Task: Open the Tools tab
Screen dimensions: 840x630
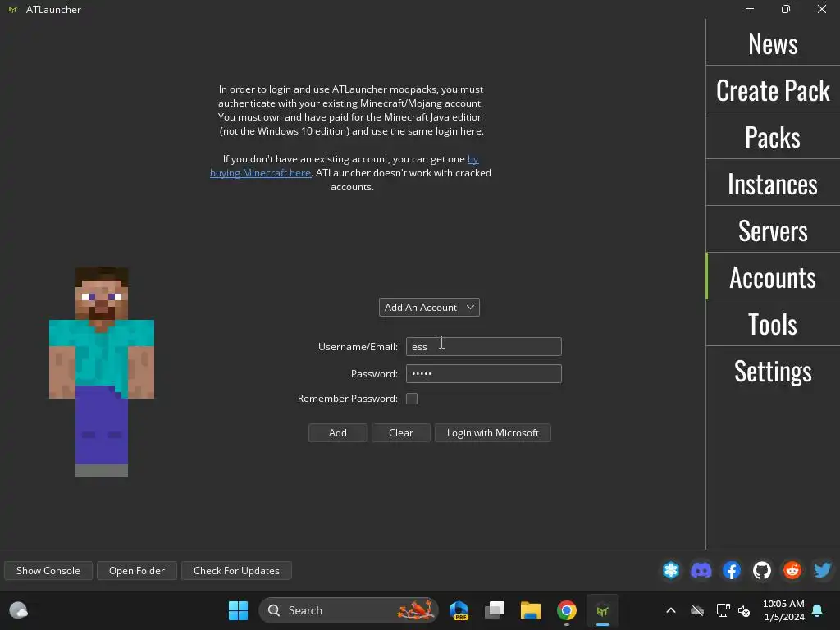Action: 773,323
